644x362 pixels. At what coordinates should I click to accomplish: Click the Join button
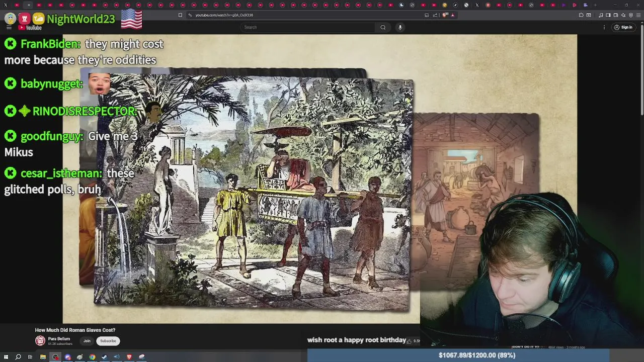[87, 341]
